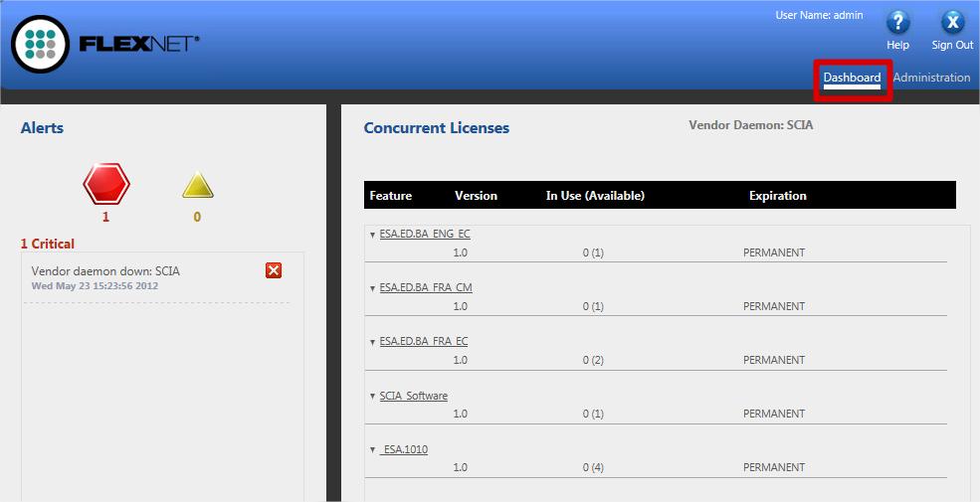Image resolution: width=980 pixels, height=502 pixels.
Task: Collapse the ESA.ED.BA_FRA_EC feature arrow
Action: click(372, 343)
